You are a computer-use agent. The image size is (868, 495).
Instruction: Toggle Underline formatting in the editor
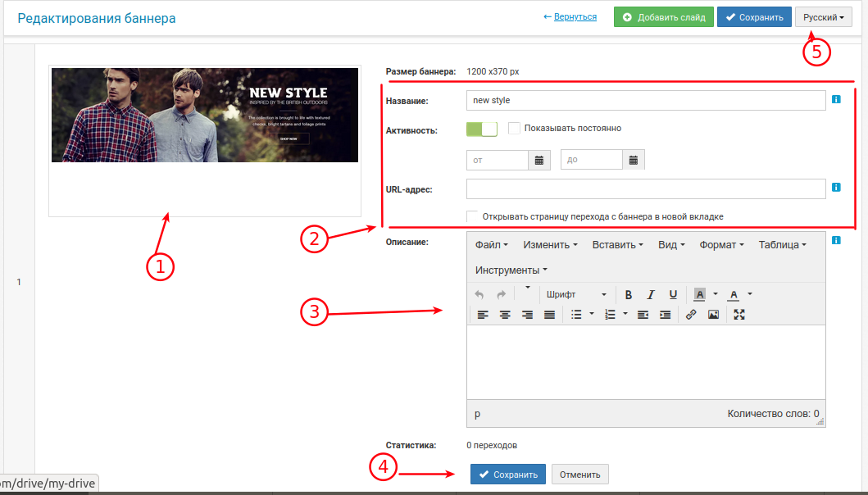coord(673,294)
